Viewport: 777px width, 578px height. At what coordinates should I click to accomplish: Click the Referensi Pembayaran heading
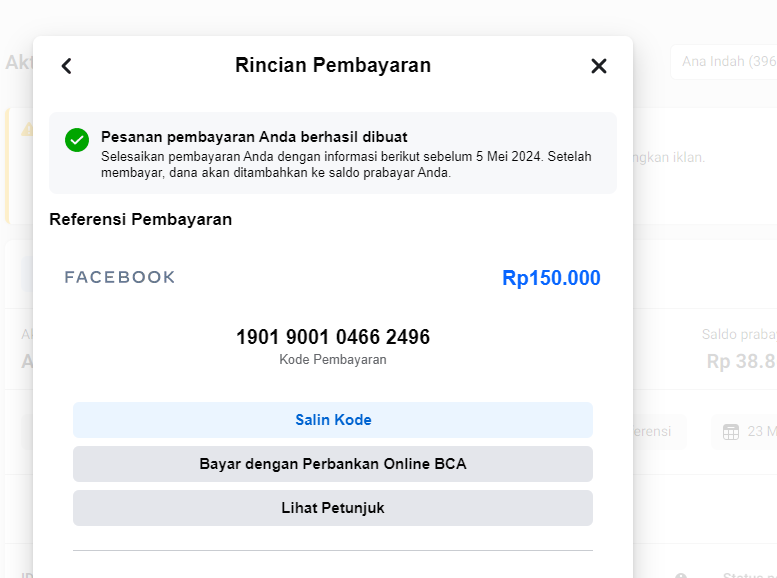[141, 219]
